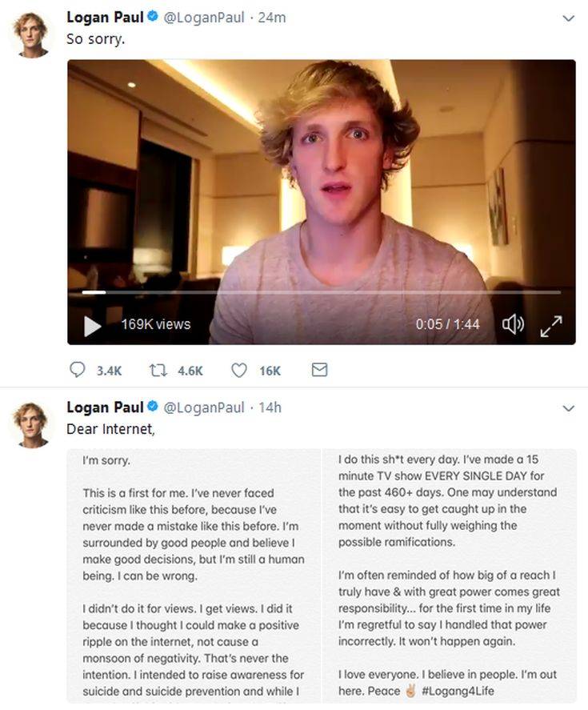Click the 169K views label
This screenshot has width=588, height=710.
click(x=156, y=324)
